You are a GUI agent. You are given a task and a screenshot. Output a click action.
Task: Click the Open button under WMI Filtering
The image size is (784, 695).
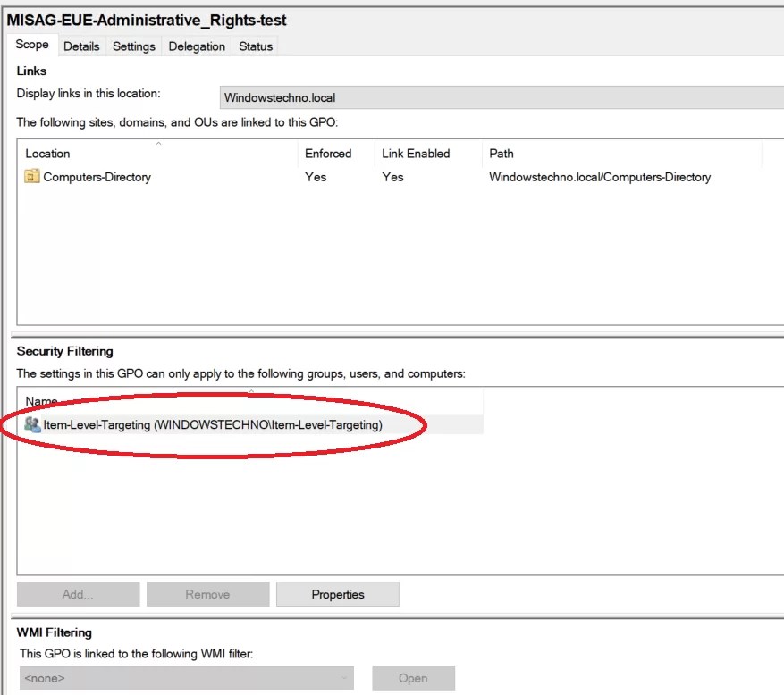pos(412,678)
